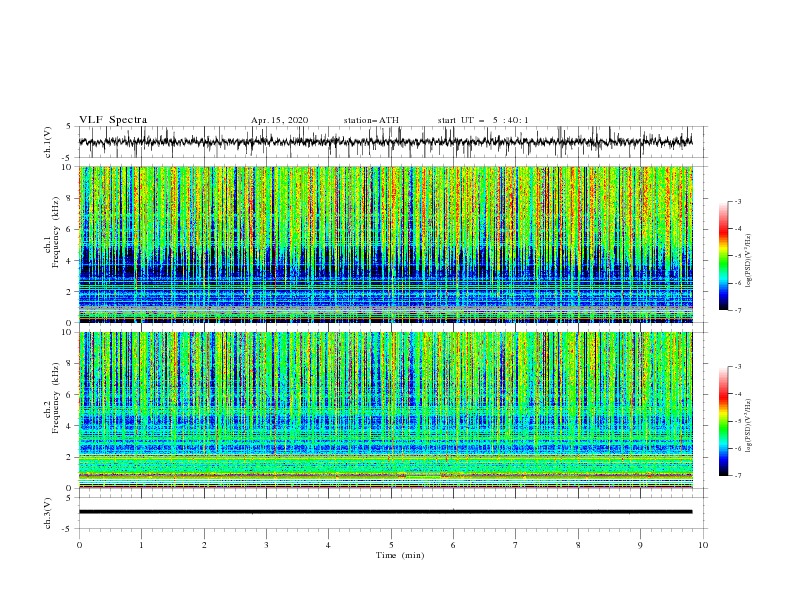Click the lower colorbar "log(PSD)(V²/Hz)" label
The height and width of the screenshot is (612, 792).
coord(748,425)
